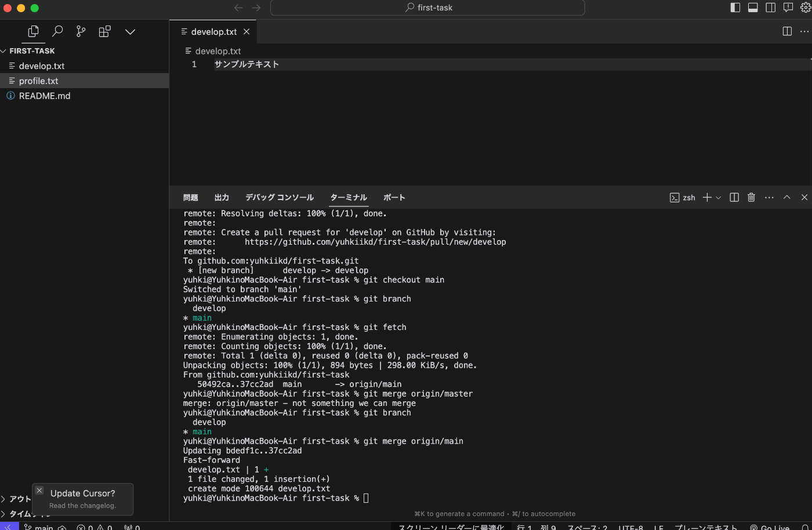Click the 行 1、列 9 cursor position
The image size is (812, 530).
pos(536,527)
